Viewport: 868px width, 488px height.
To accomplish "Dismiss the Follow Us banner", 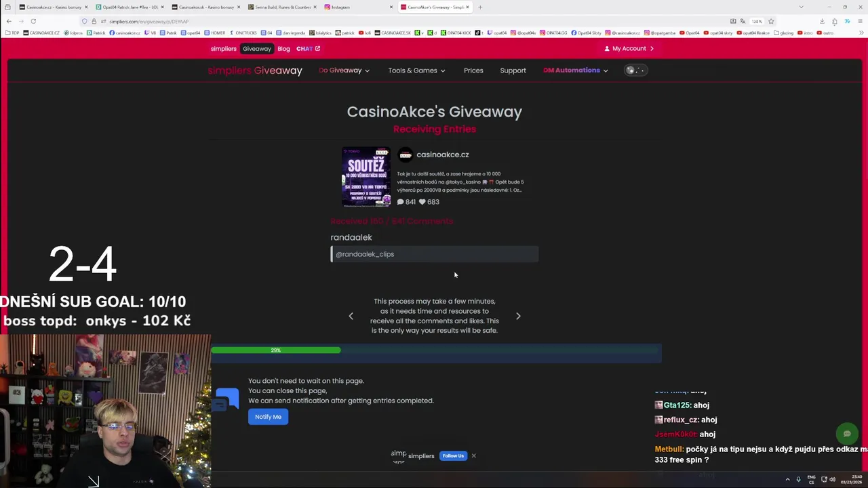I will coord(473,456).
